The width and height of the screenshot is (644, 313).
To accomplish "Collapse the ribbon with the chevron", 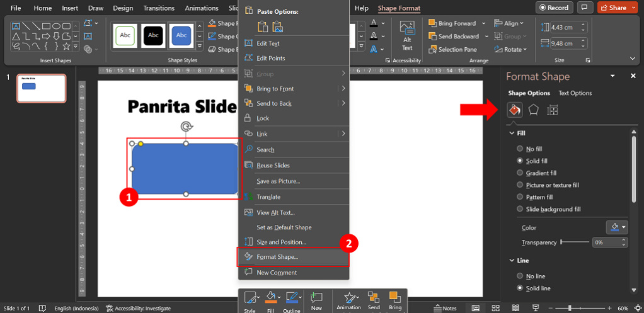I will (633, 59).
